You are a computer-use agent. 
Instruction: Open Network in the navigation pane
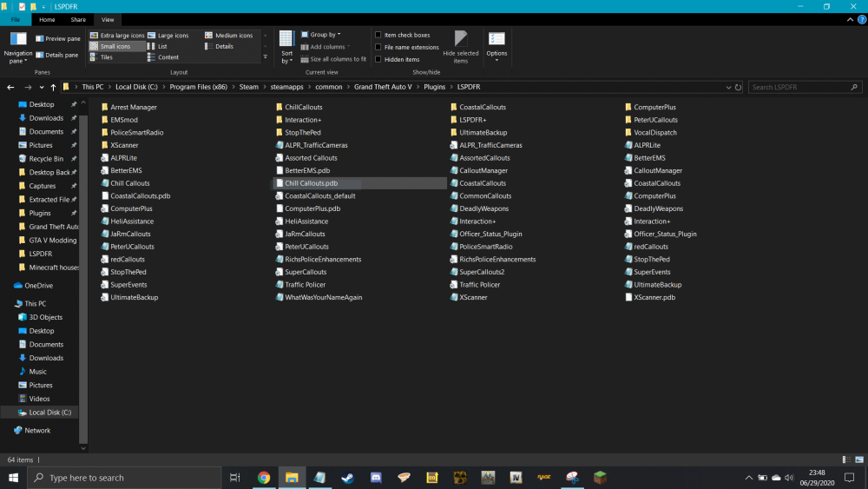[32, 430]
